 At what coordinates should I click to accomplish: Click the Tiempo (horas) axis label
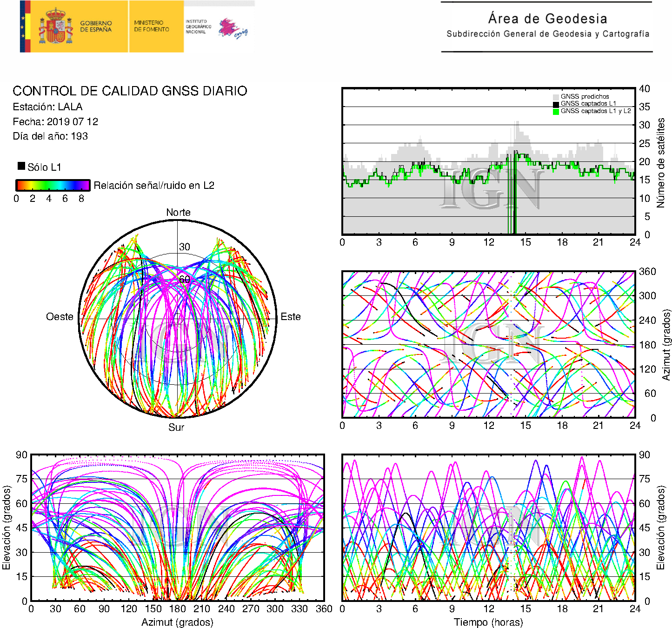click(488, 622)
